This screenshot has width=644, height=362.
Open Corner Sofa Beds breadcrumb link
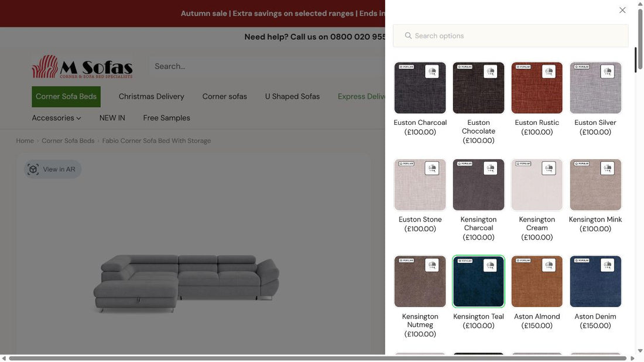tap(68, 141)
